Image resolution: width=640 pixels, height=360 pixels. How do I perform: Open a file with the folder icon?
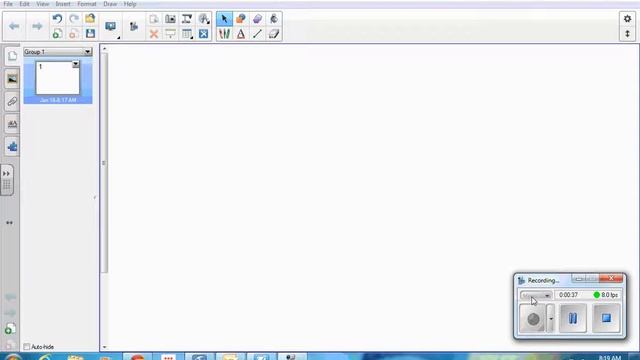point(90,18)
